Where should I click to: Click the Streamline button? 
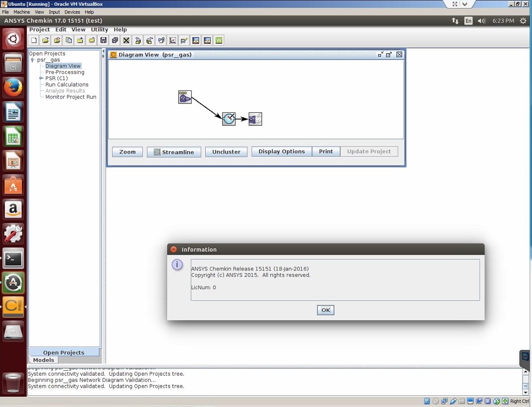tap(174, 152)
